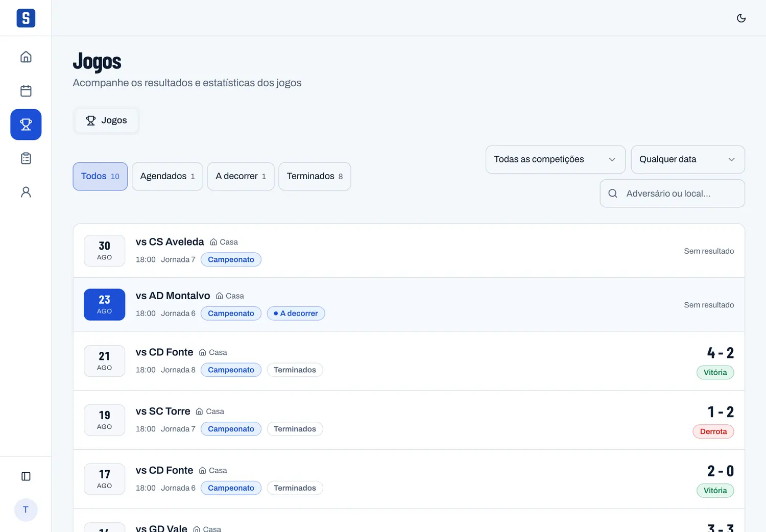Open the user profile section in sidebar

point(26,192)
